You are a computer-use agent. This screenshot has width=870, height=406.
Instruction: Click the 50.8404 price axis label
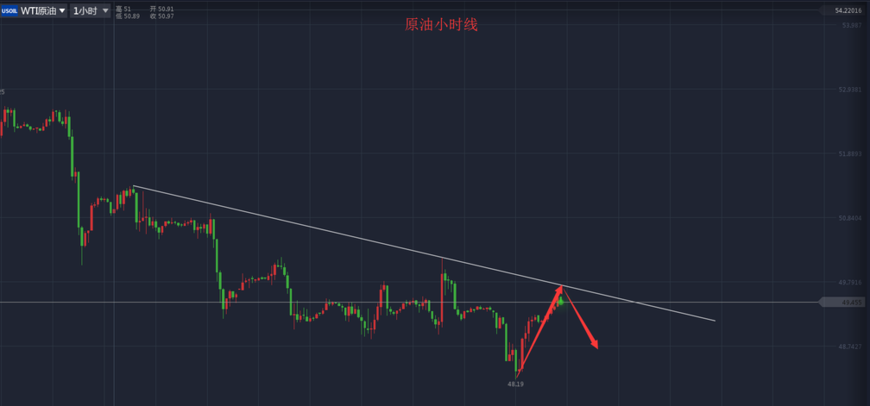click(x=851, y=218)
